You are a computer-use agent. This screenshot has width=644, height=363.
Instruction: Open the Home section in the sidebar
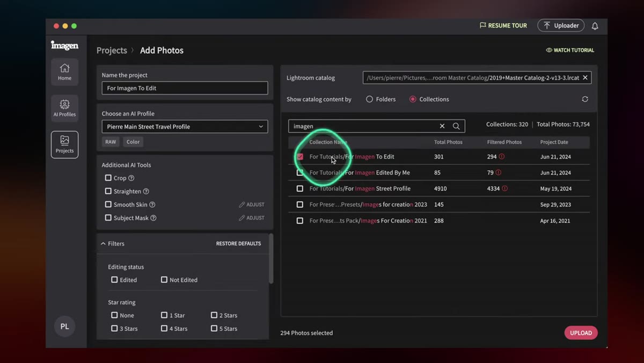64,72
